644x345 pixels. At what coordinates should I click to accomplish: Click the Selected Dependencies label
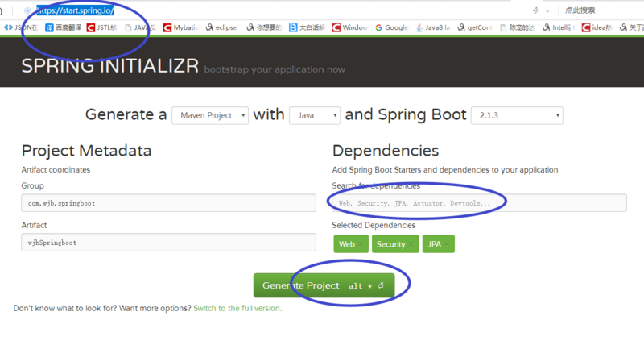coord(374,226)
